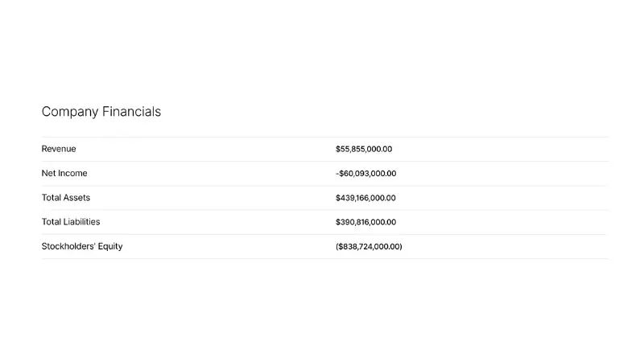Click the word Total in Total Assets
The width and height of the screenshot is (644, 362).
51,198
